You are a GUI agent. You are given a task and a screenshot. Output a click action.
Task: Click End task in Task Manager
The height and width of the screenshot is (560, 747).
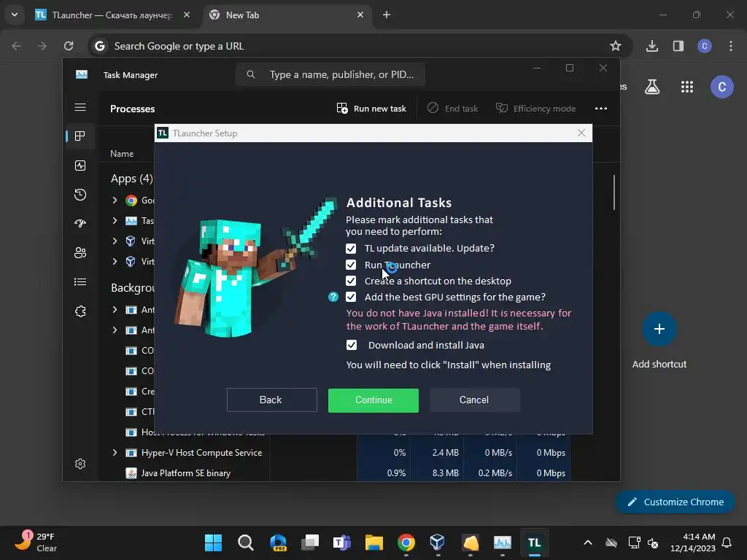coord(452,109)
